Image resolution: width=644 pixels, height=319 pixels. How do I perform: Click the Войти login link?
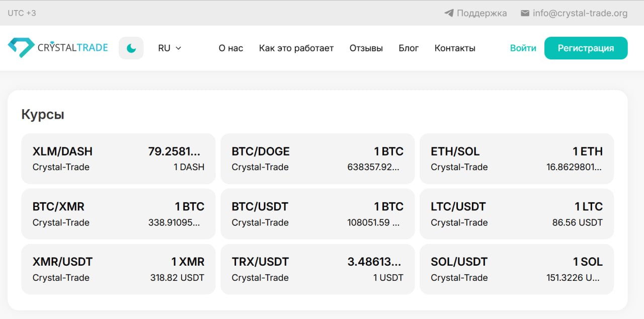[x=523, y=48]
